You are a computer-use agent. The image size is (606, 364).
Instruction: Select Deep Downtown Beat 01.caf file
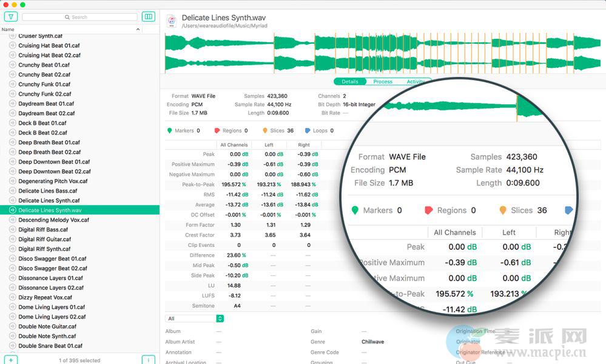coord(54,162)
